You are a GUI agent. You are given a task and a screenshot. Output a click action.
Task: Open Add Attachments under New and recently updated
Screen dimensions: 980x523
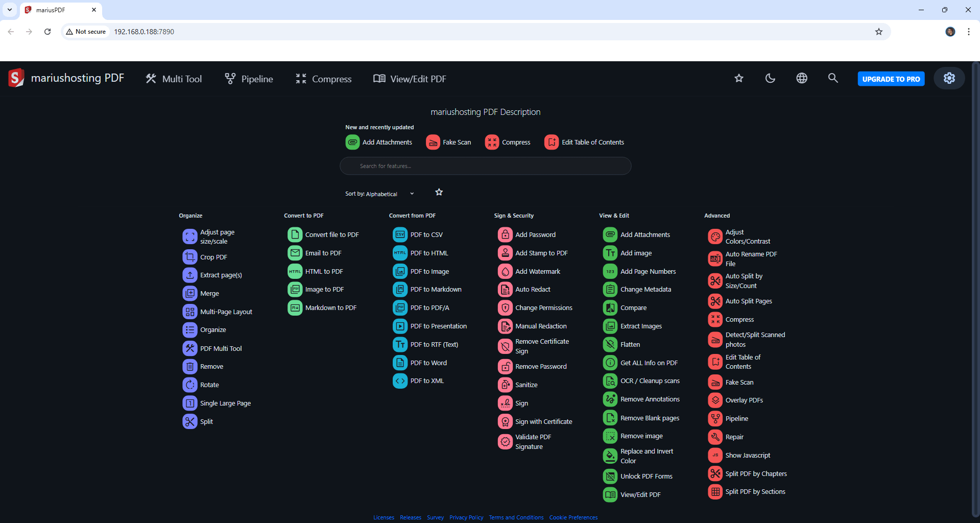pos(379,142)
